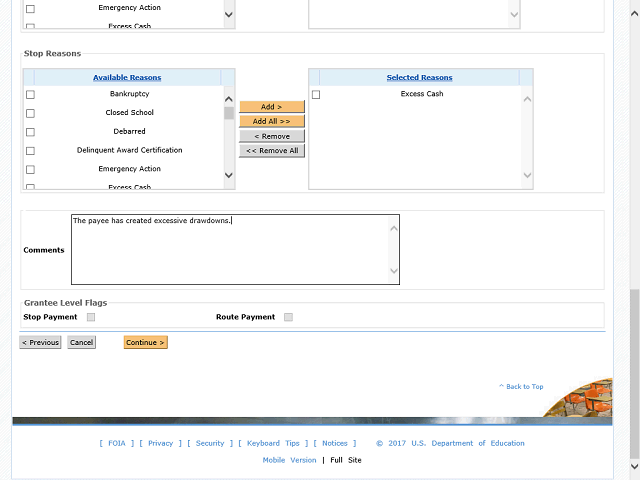Check the top Emergency Action checkbox

click(x=30, y=9)
